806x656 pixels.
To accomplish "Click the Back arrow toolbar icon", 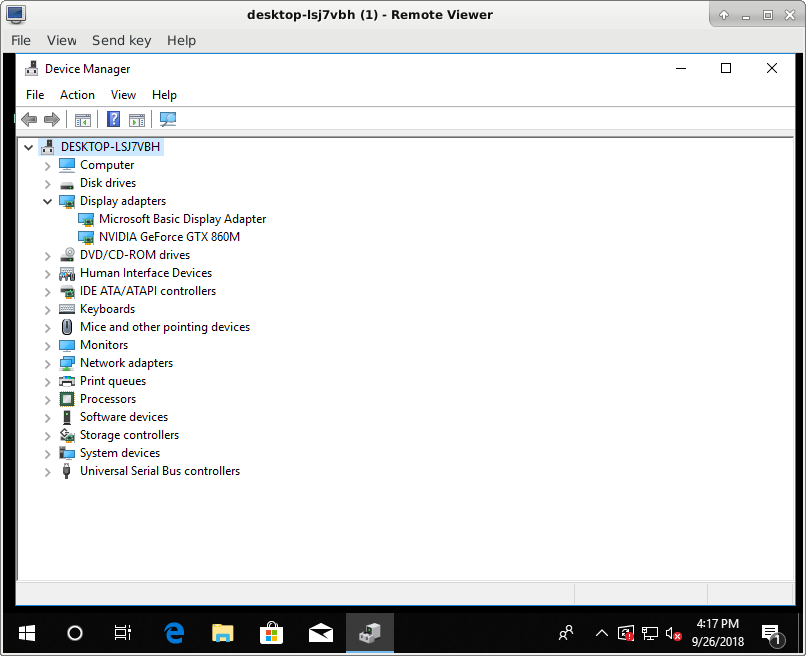I will pyautogui.click(x=29, y=120).
